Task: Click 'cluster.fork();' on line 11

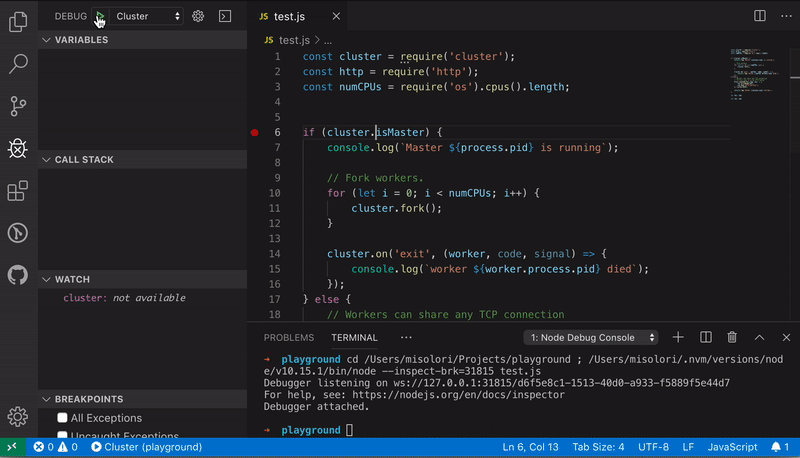Action: tap(396, 208)
